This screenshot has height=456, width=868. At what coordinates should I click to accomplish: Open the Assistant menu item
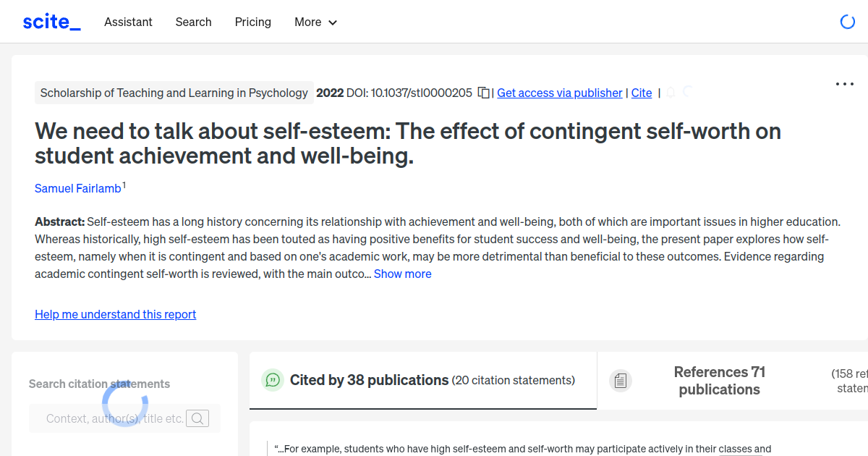click(x=128, y=22)
